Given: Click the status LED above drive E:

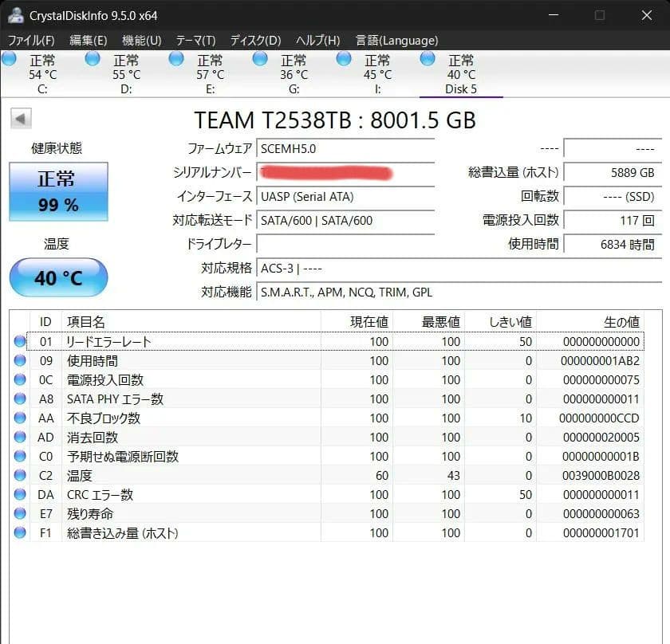Looking at the screenshot, I should coord(175,58).
